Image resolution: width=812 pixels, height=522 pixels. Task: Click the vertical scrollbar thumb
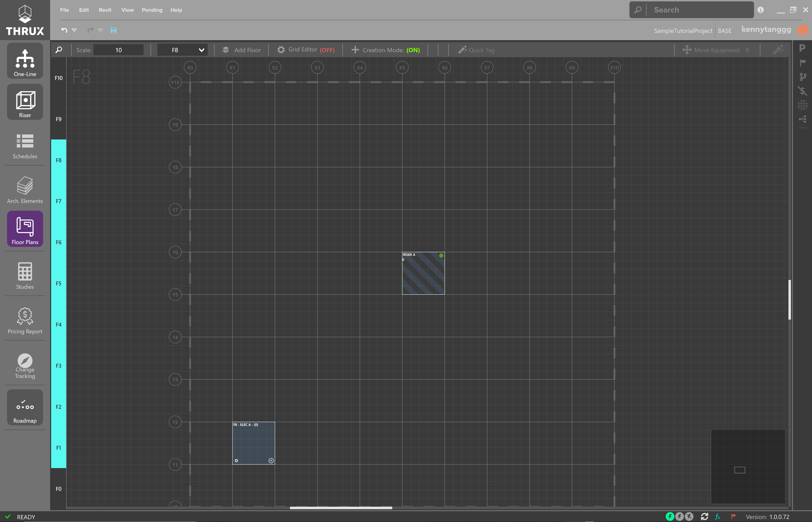click(x=789, y=300)
